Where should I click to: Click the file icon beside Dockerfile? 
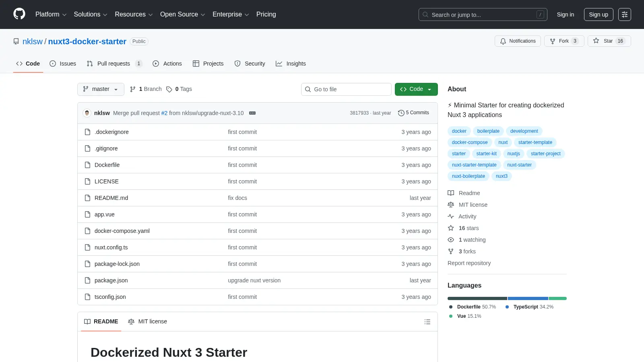(87, 165)
